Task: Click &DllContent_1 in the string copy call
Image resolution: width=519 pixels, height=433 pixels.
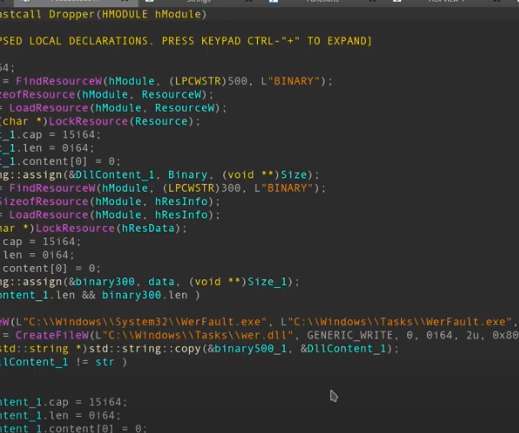Action: (x=343, y=349)
